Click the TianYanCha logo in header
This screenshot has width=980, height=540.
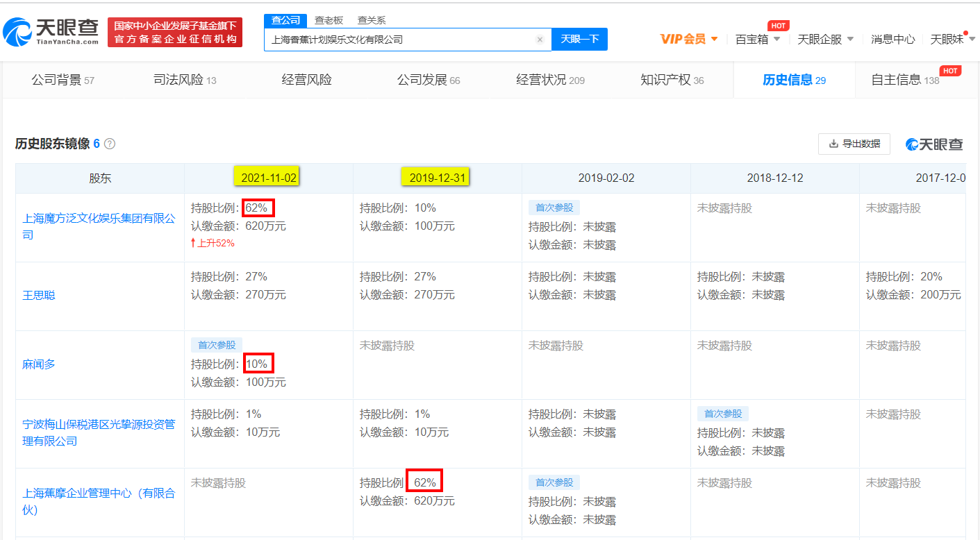pos(51,32)
